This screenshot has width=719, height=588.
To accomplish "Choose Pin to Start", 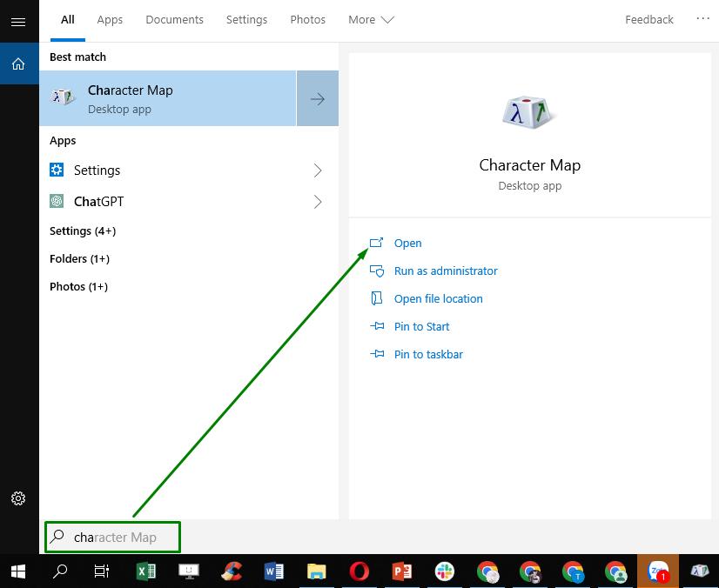I will click(421, 326).
